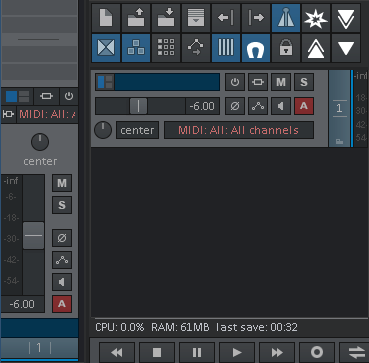Click the mixer strip track name field
This screenshot has width=369, height=363.
point(40,328)
